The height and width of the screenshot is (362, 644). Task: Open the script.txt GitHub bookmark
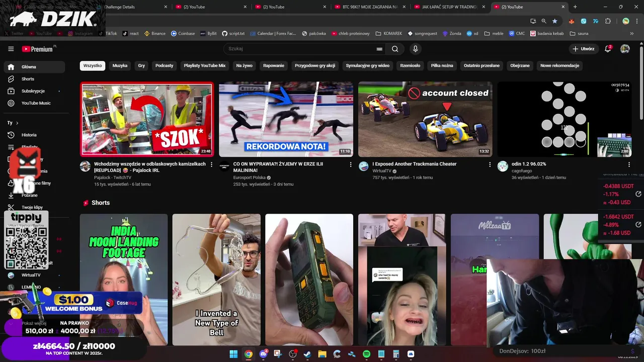[233, 34]
